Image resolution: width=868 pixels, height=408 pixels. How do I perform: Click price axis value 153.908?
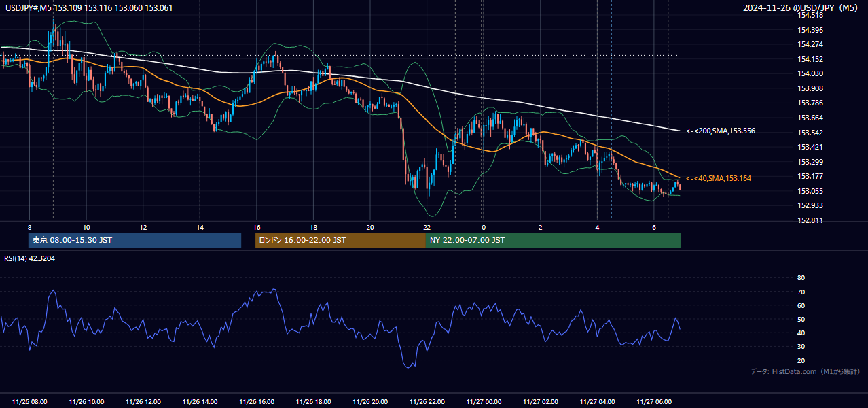tap(810, 88)
